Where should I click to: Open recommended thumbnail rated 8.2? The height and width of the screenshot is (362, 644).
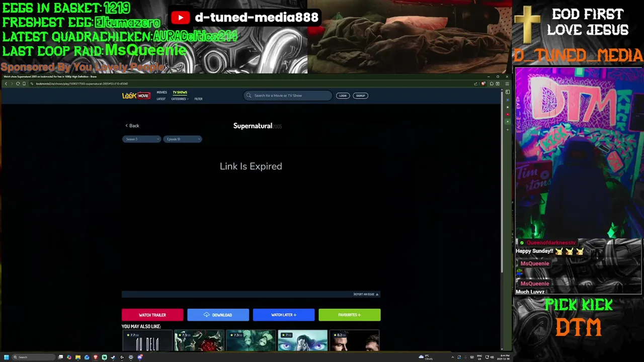[354, 340]
